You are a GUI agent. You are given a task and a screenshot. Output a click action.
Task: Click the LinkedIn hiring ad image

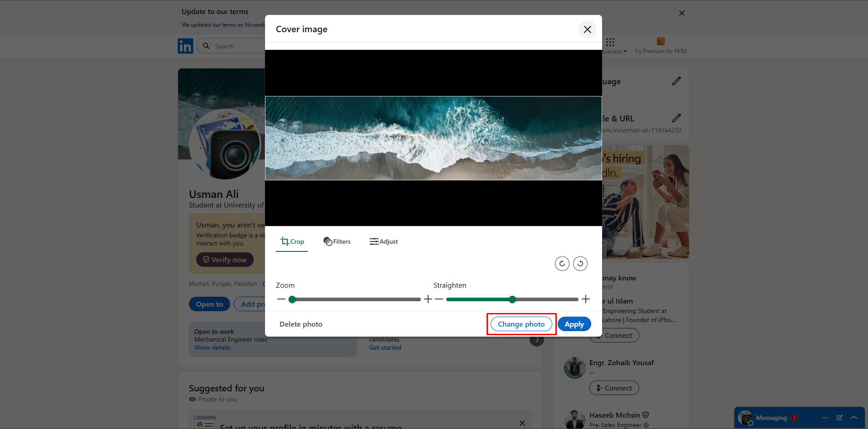click(646, 202)
